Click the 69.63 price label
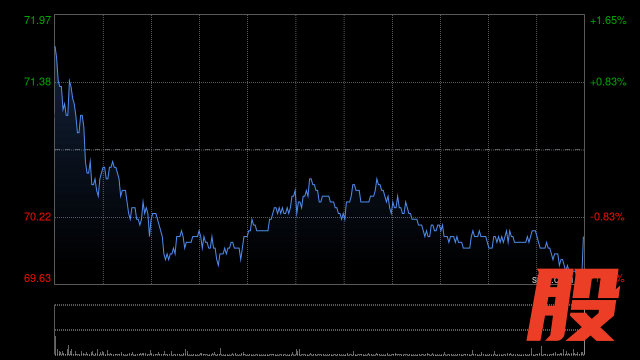The width and height of the screenshot is (640, 360). click(x=38, y=278)
